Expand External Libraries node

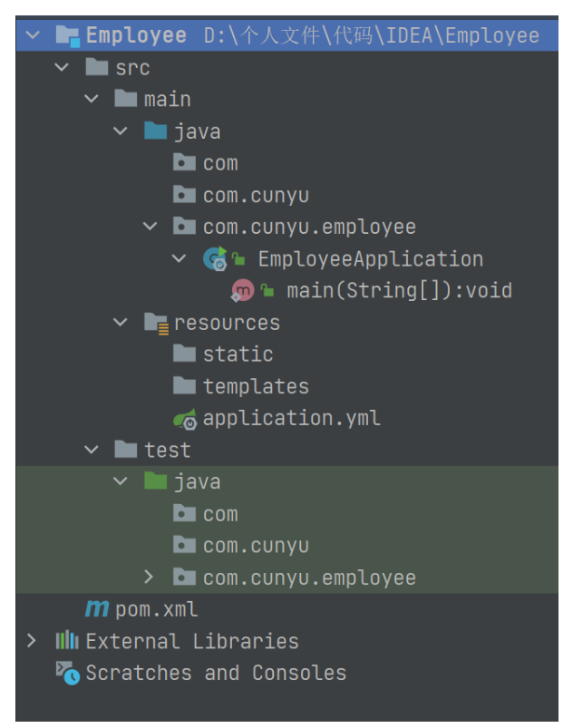pos(33,641)
